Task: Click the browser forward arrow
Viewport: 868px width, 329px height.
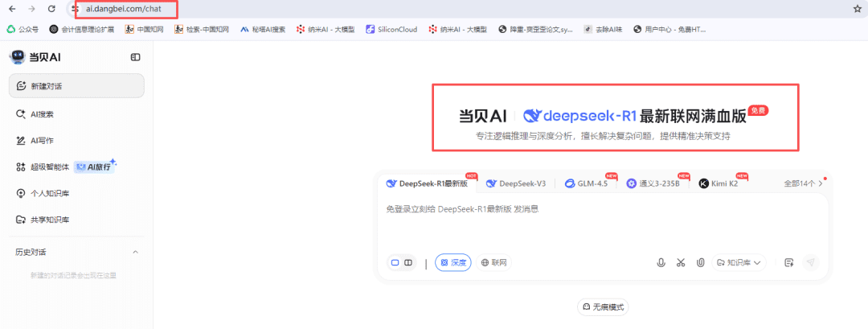Action: pos(31,9)
